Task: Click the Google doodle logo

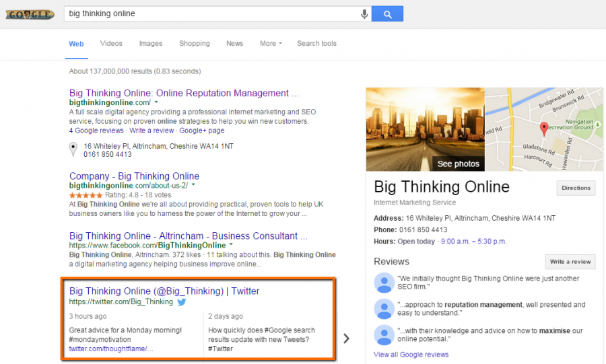Action: 30,15
